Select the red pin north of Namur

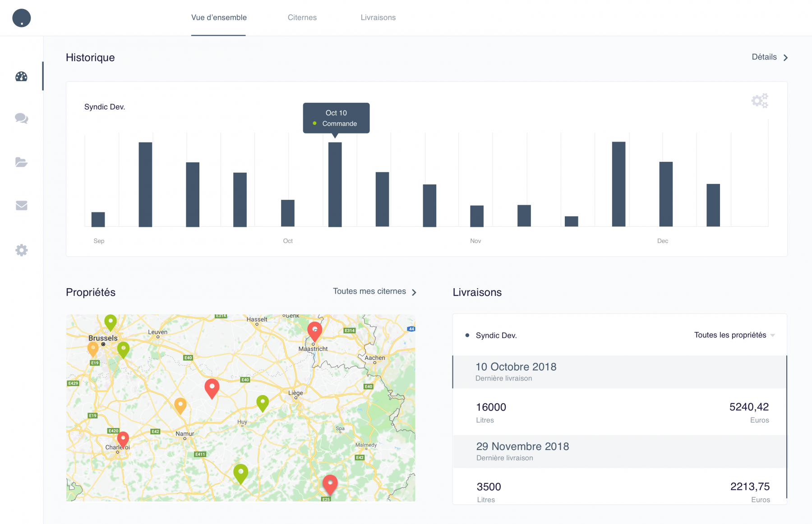click(x=212, y=389)
